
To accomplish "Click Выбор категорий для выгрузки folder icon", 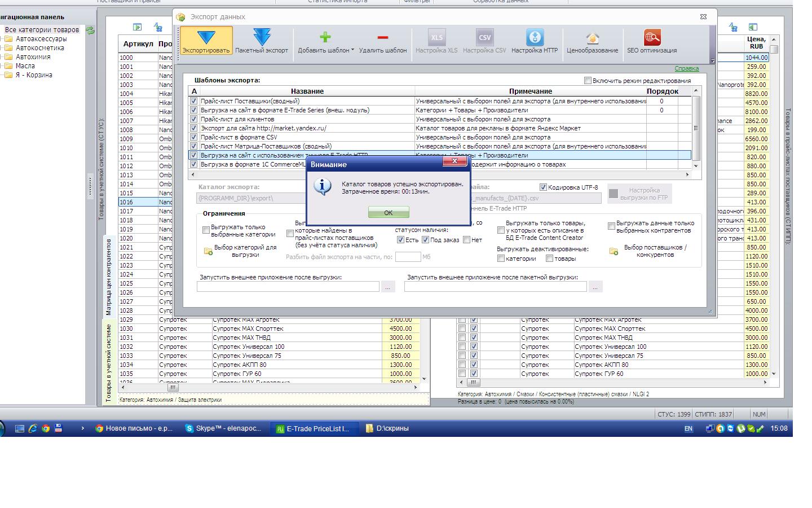I will (x=208, y=251).
